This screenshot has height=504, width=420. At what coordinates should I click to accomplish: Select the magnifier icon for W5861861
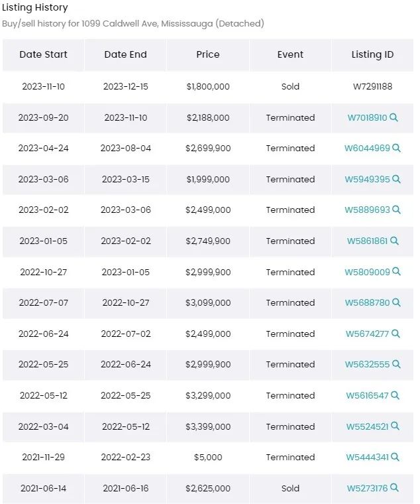point(394,241)
